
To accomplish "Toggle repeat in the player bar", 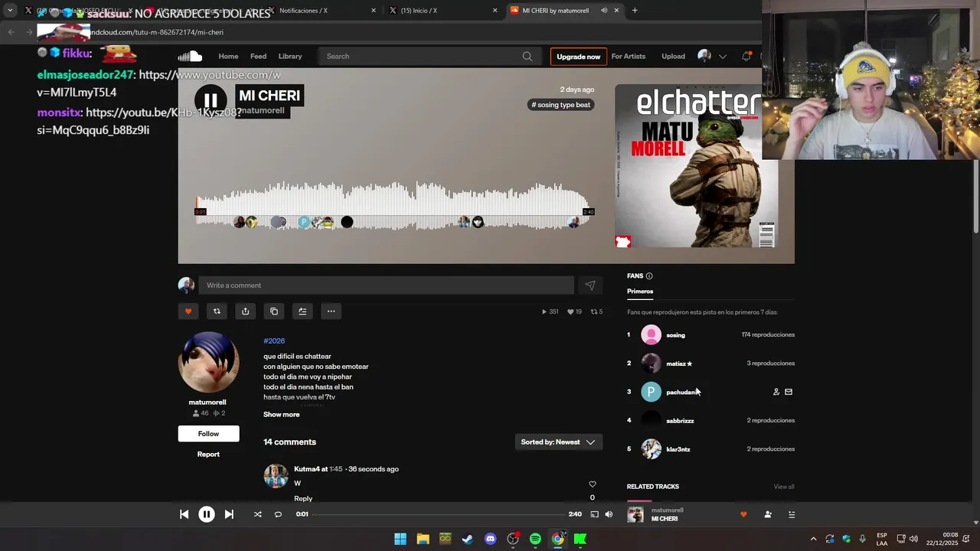I will coord(278,514).
